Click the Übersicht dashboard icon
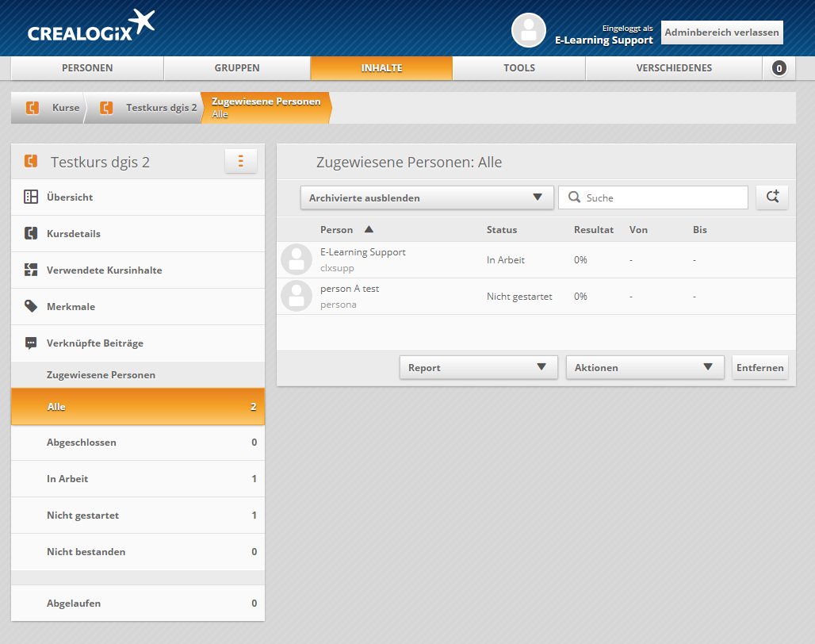815x644 pixels. 31,197
